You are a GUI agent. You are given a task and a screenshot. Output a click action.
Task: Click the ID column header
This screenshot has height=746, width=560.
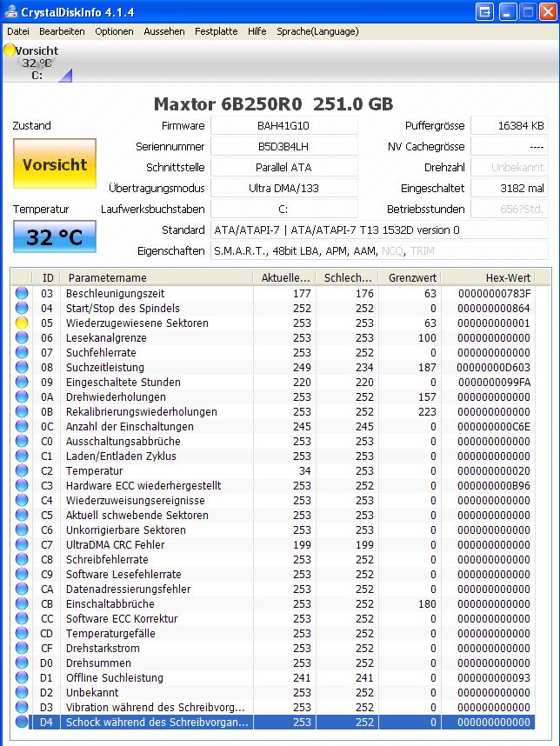click(x=48, y=278)
